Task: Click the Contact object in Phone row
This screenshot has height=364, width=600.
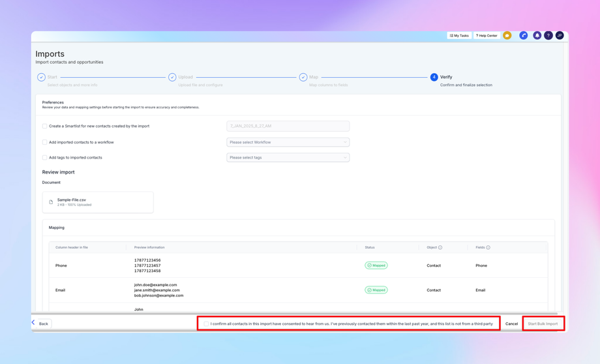Action: click(x=434, y=265)
